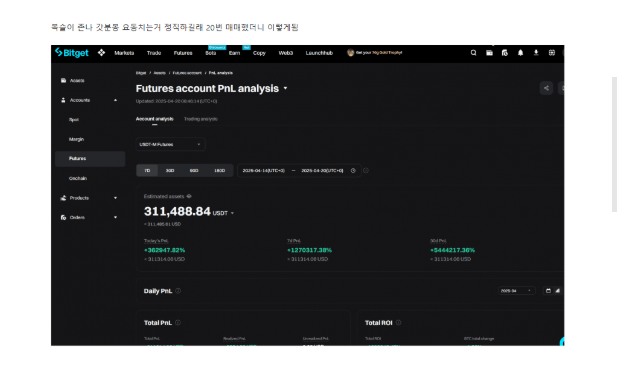
Task: Open the Bots menu
Action: click(211, 53)
